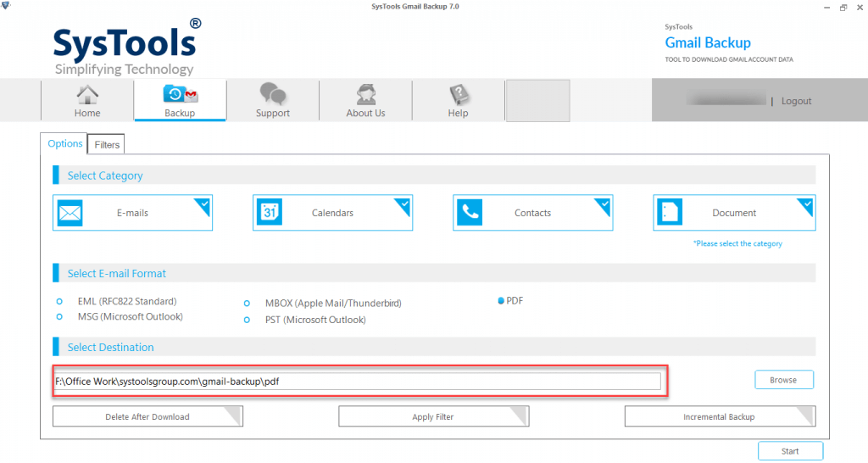Select the Contacts phone category icon
Image resolution: width=868 pixels, height=463 pixels.
(470, 213)
